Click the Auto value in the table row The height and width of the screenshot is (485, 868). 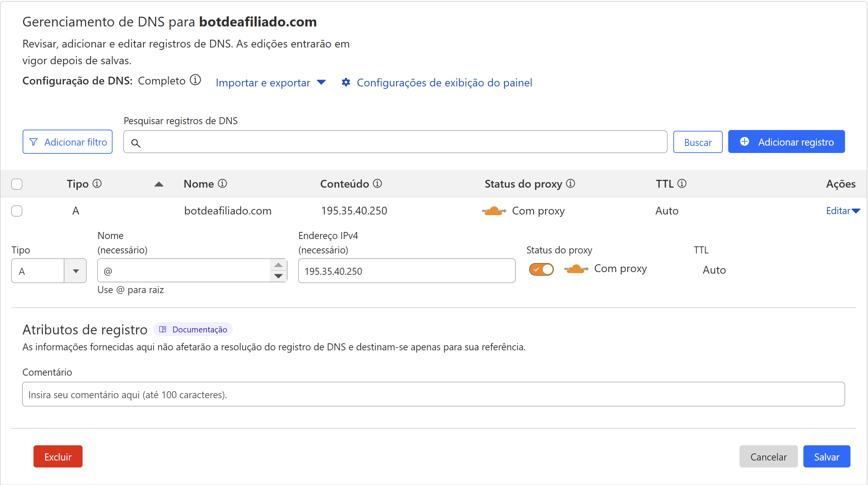[x=667, y=211]
